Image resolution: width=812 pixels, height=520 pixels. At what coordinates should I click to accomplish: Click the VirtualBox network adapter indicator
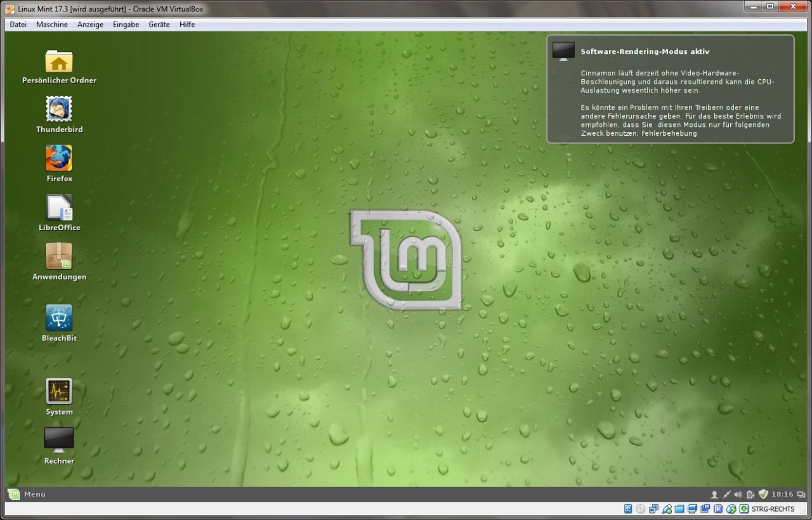pyautogui.click(x=653, y=509)
